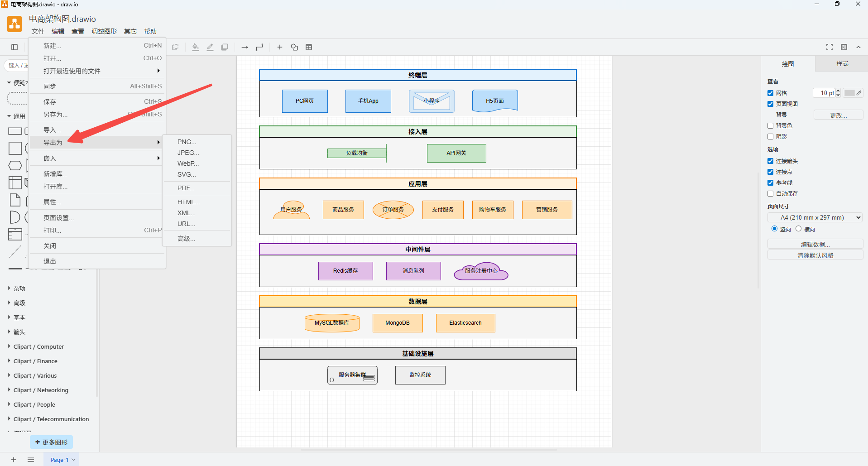The width and height of the screenshot is (868, 466).
Task: Select the list container shape in the palette
Action: (x=15, y=234)
